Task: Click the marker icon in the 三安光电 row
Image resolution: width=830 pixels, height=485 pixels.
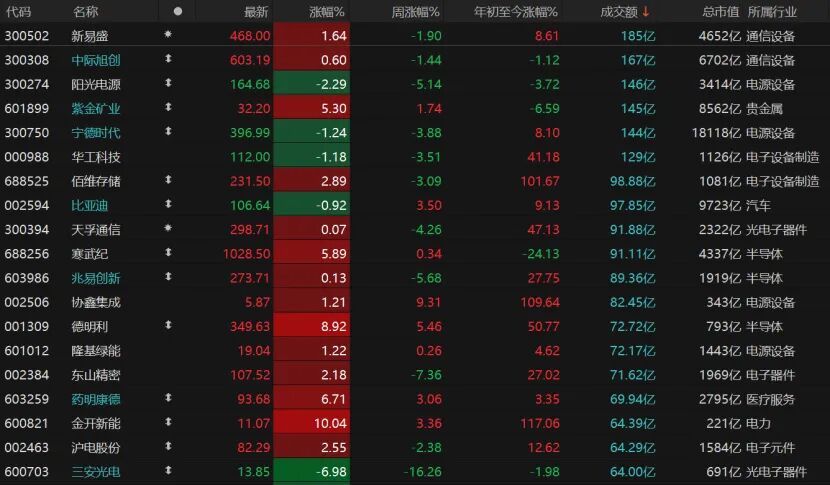Action: click(168, 471)
